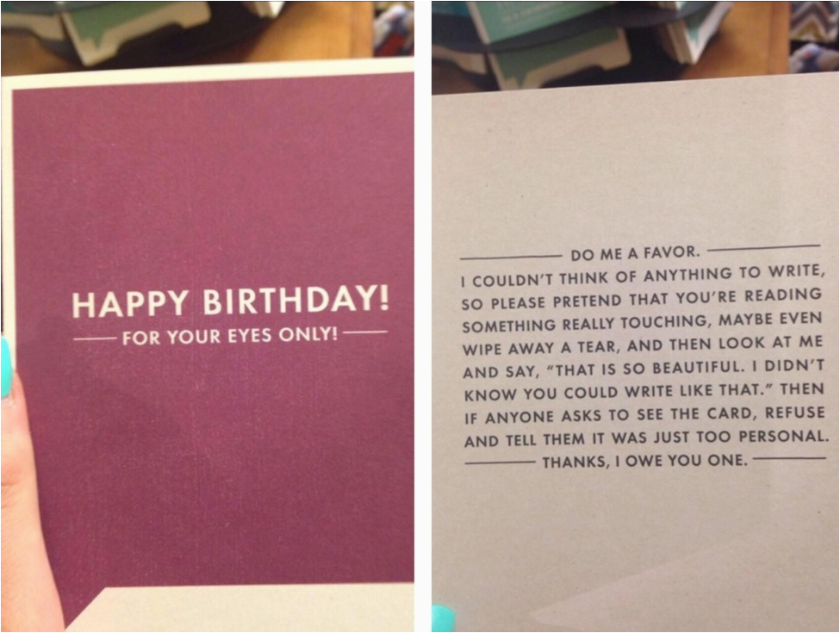Select the line starting "KNOW YOU COULD WRITE"
Screen dimensions: 840x633
[x=644, y=392]
